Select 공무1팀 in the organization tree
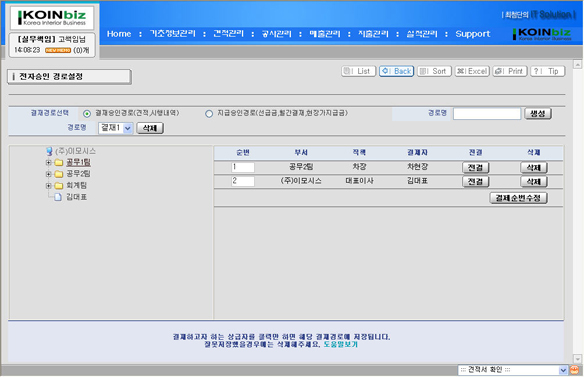The width and height of the screenshot is (584, 377). 78,162
